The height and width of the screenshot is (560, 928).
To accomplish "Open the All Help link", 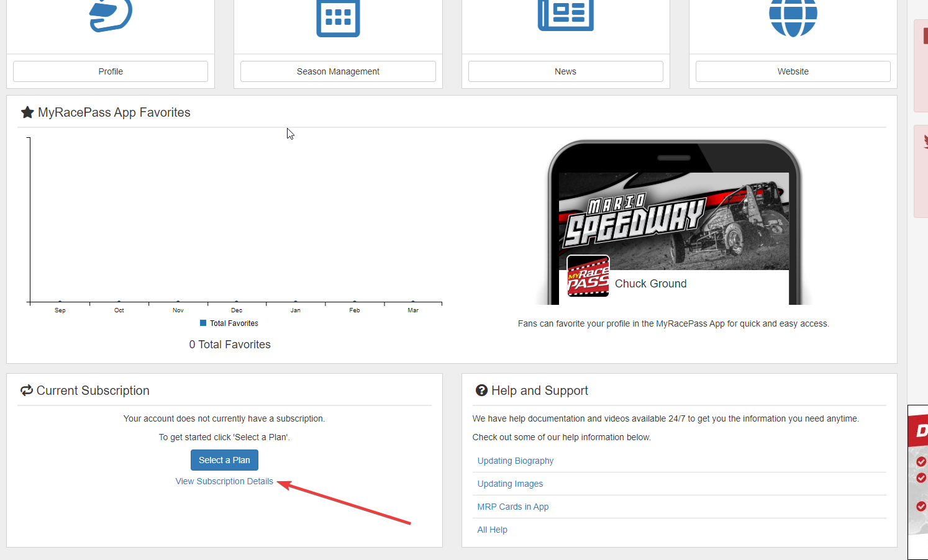I will point(493,530).
